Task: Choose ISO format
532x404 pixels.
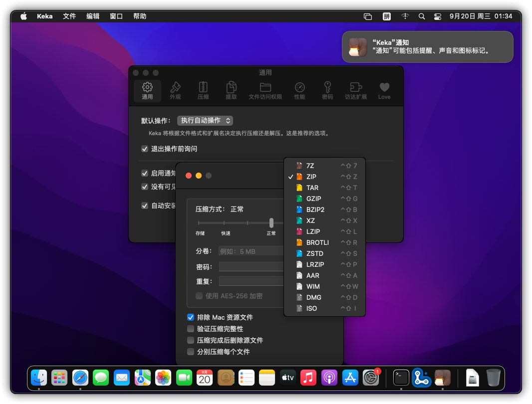Action: [324, 308]
